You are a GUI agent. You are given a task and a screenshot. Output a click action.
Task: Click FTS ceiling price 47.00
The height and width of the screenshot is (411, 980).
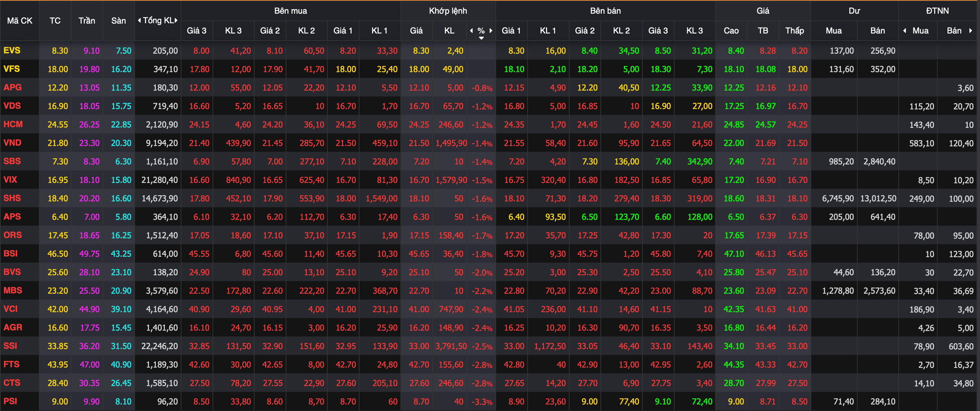pos(90,364)
